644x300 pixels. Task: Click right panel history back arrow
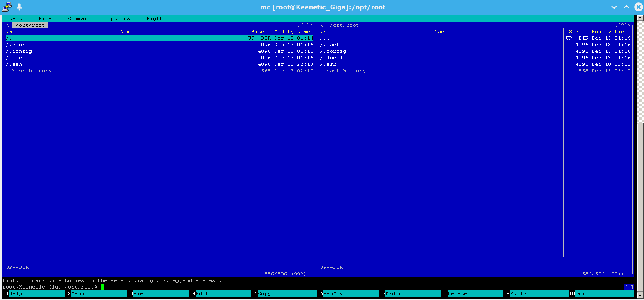(322, 25)
